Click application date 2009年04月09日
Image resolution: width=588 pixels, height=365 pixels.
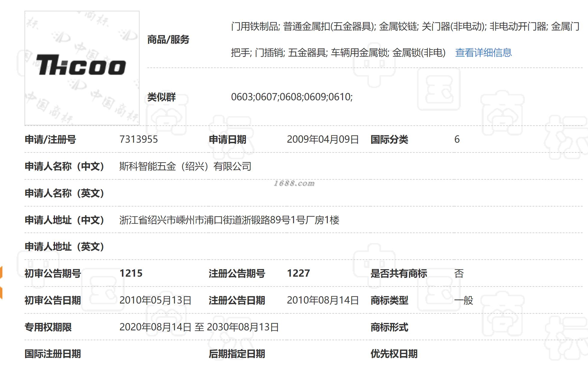[322, 139]
